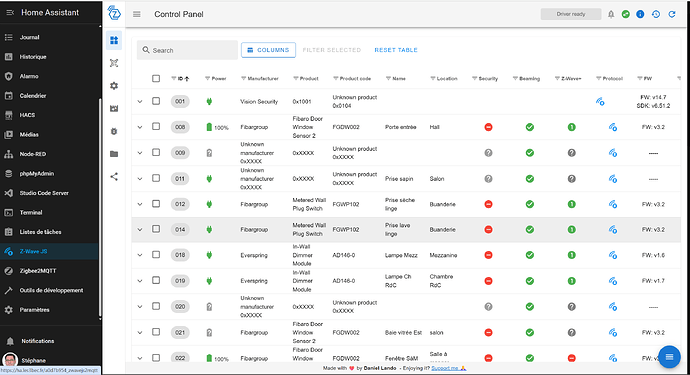Click the Support me link in footer
This screenshot has width=690, height=375.
point(445,368)
